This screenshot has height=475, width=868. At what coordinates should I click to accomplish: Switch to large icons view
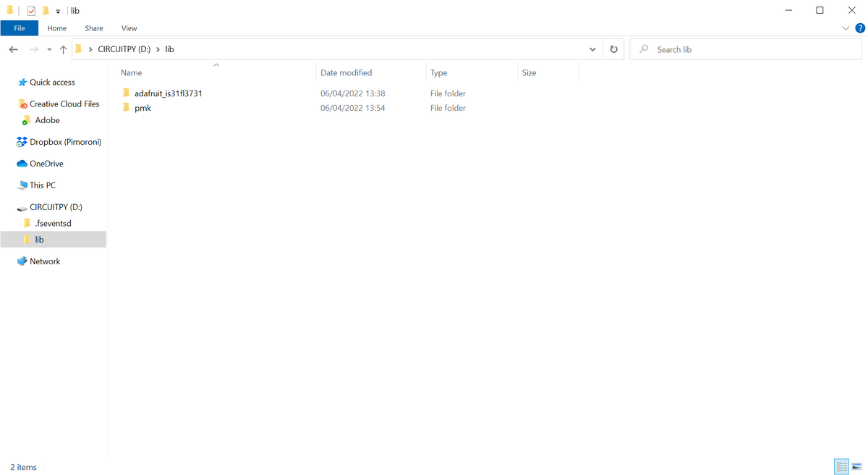856,467
